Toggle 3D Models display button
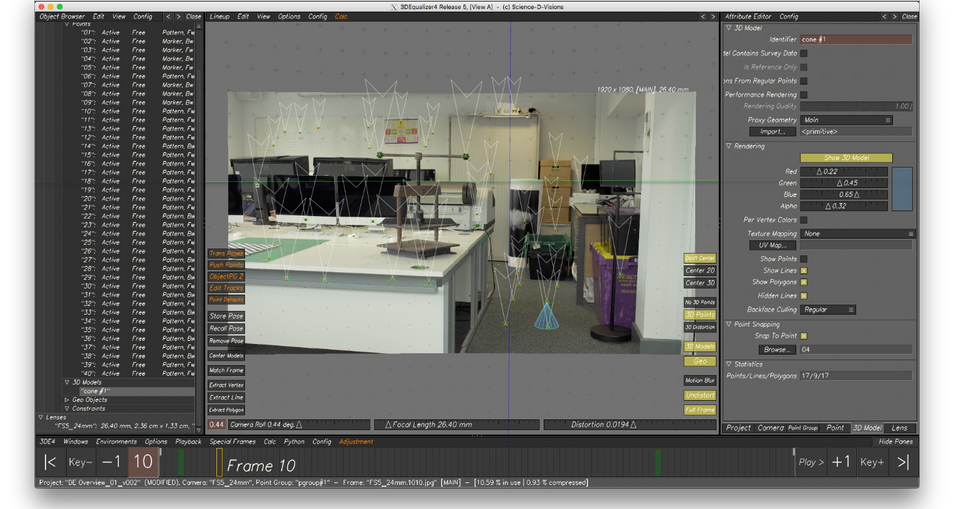This screenshot has height=509, width=954. [x=700, y=347]
